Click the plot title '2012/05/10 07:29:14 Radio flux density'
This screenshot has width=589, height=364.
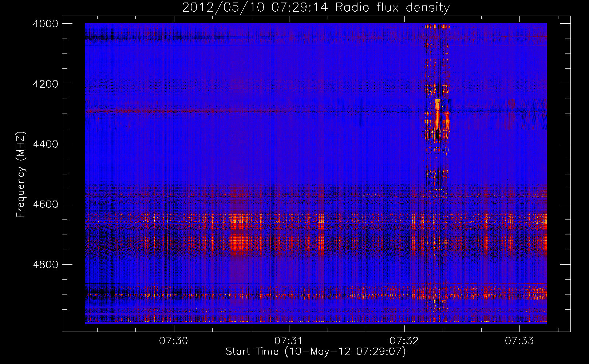tap(316, 7)
